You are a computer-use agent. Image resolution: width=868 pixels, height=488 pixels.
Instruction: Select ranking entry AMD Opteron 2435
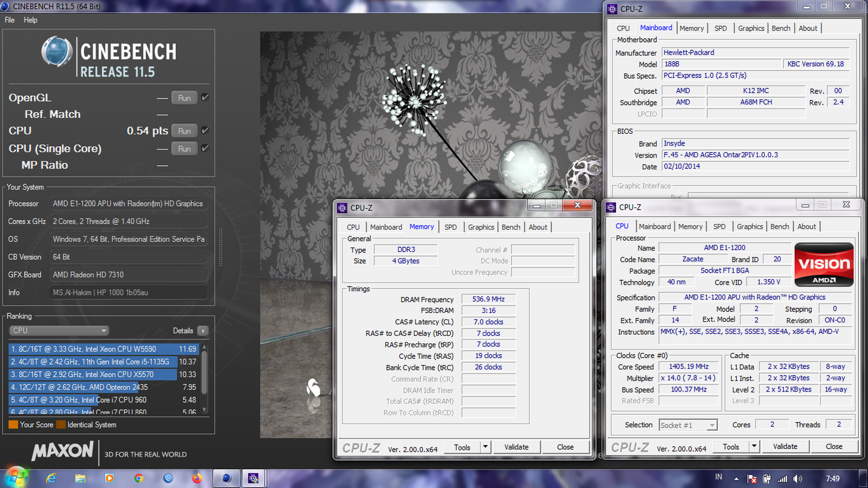click(x=104, y=387)
